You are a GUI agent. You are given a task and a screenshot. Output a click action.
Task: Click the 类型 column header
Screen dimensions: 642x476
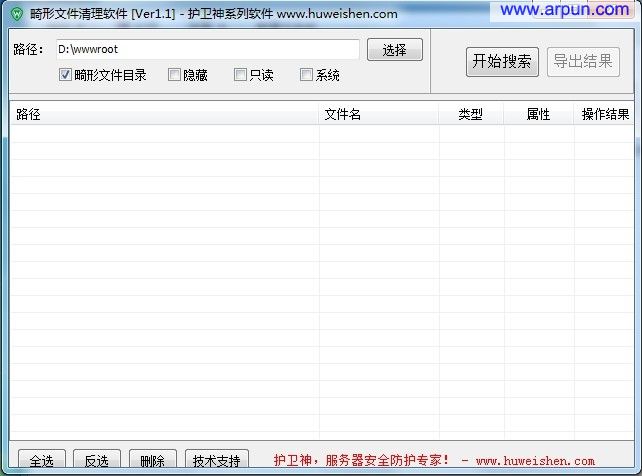[471, 114]
